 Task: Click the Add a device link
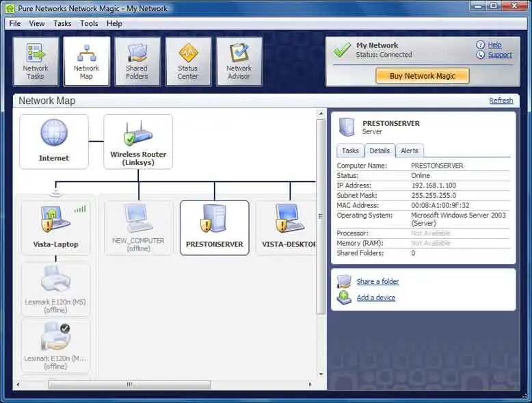click(376, 298)
